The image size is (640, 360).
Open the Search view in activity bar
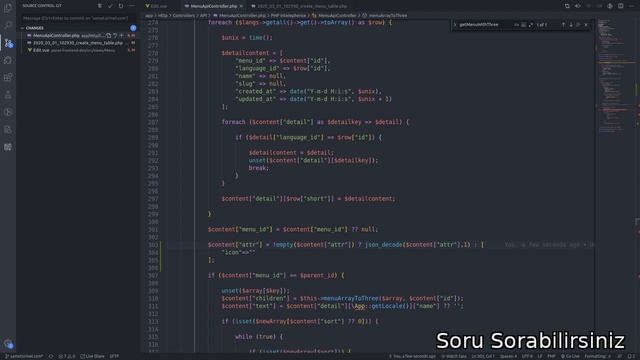pos(8,25)
